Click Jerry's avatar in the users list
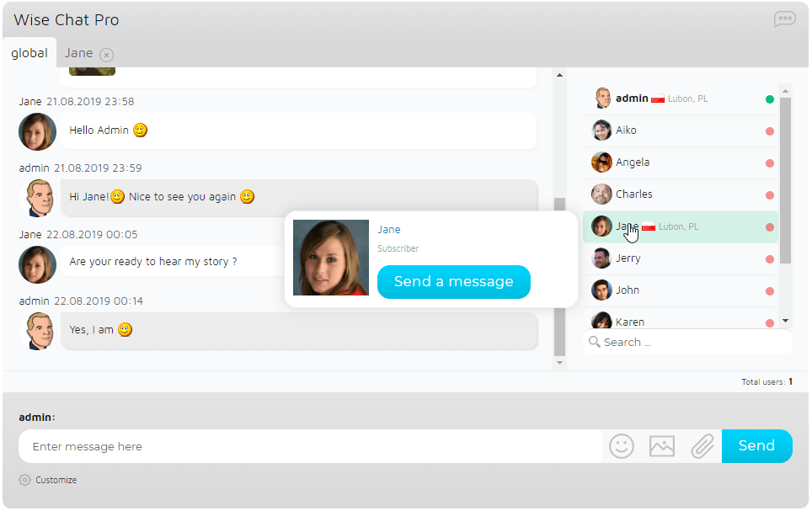 (601, 258)
